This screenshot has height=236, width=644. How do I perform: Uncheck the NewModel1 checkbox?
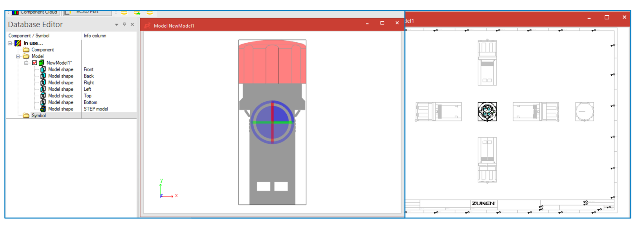pos(35,63)
